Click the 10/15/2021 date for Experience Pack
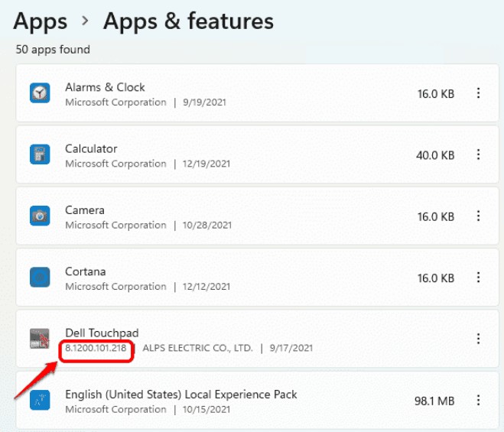The height and width of the screenshot is (432, 504). (206, 410)
